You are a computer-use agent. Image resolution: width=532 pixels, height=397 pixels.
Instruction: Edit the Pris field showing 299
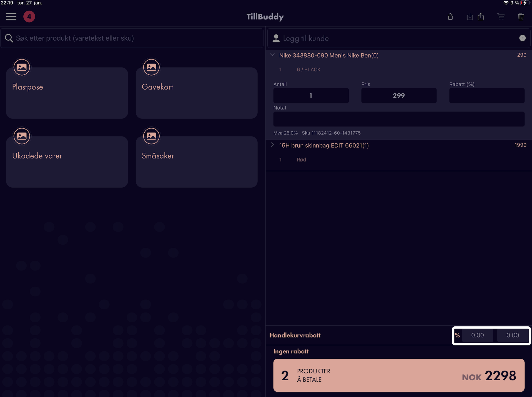(399, 96)
